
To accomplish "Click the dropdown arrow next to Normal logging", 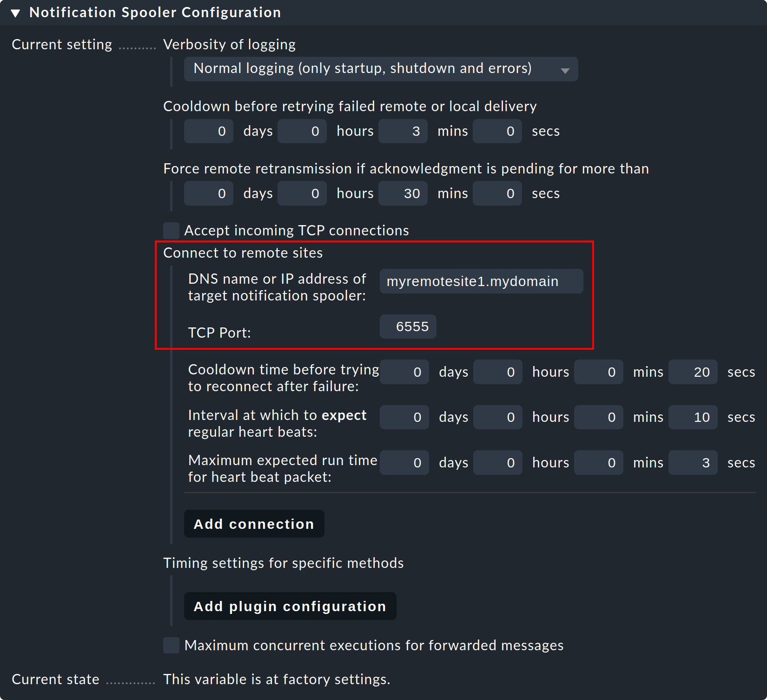I will [x=564, y=70].
